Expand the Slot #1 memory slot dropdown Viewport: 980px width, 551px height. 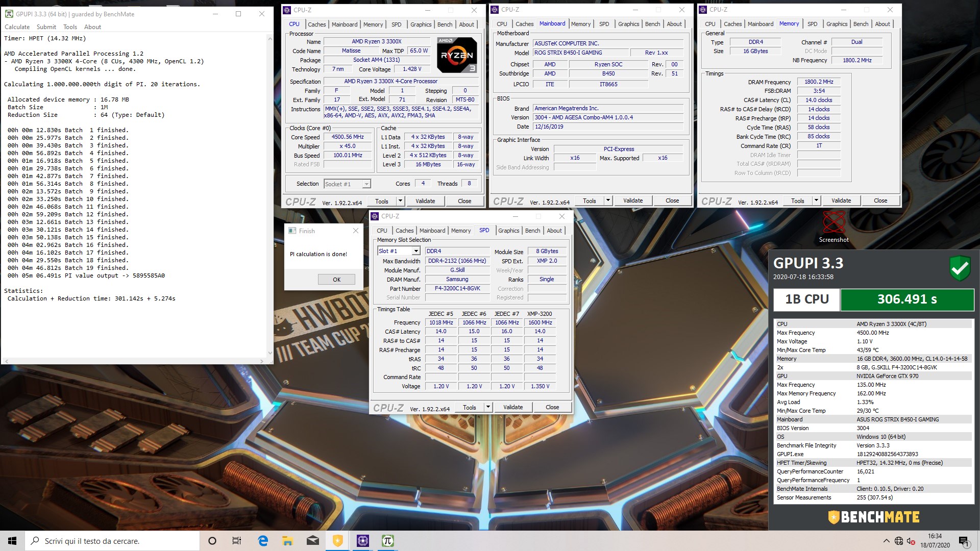click(x=416, y=251)
